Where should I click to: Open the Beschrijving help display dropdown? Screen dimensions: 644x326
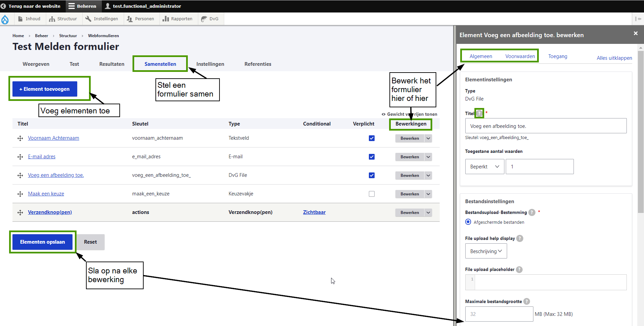486,251
